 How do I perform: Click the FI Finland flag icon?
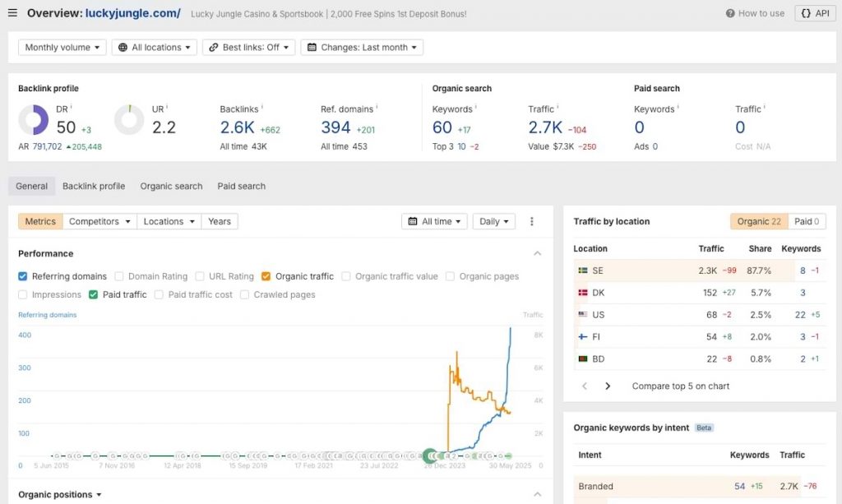pos(583,336)
